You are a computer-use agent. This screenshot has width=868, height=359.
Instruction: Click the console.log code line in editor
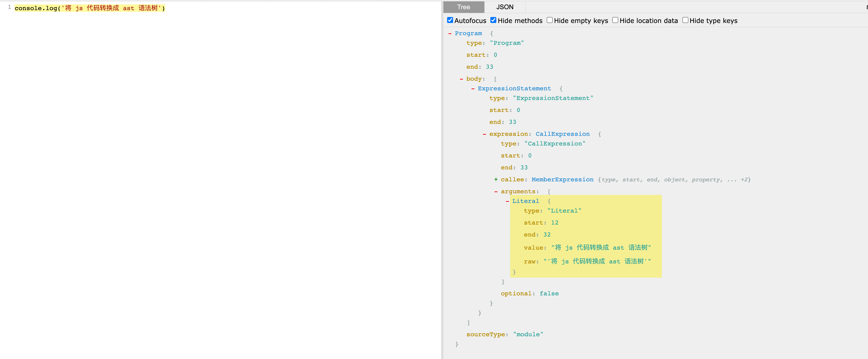90,8
